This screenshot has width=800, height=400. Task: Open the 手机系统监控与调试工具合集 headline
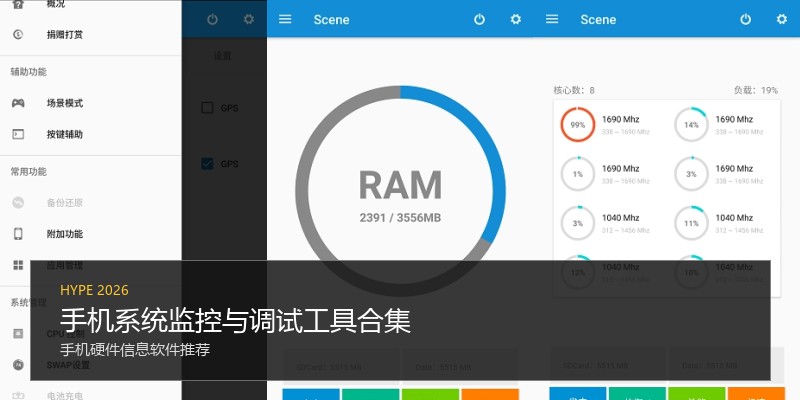coord(235,321)
